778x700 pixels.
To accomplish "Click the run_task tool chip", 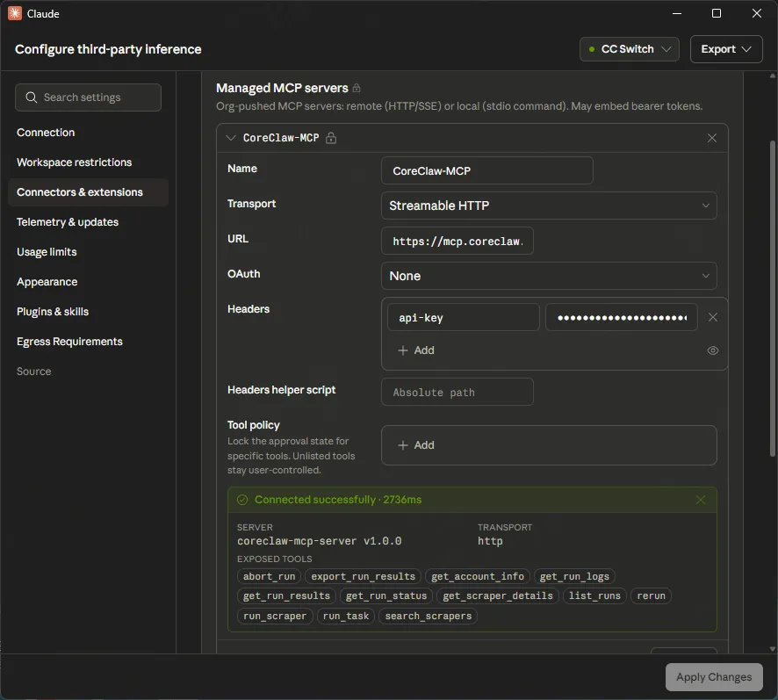I will point(346,616).
